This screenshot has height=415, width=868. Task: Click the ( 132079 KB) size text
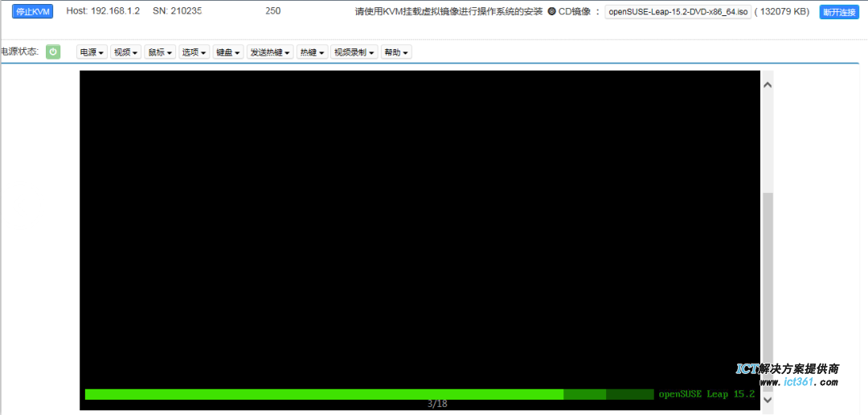[782, 11]
